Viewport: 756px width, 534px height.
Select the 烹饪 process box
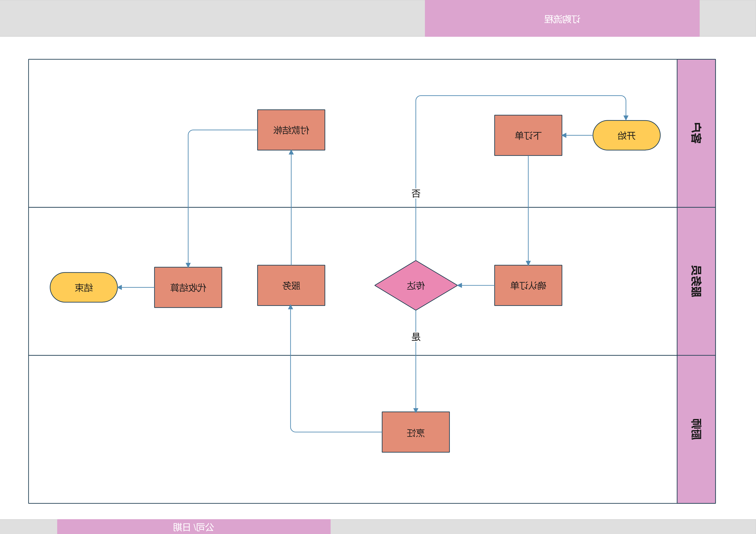click(x=415, y=432)
